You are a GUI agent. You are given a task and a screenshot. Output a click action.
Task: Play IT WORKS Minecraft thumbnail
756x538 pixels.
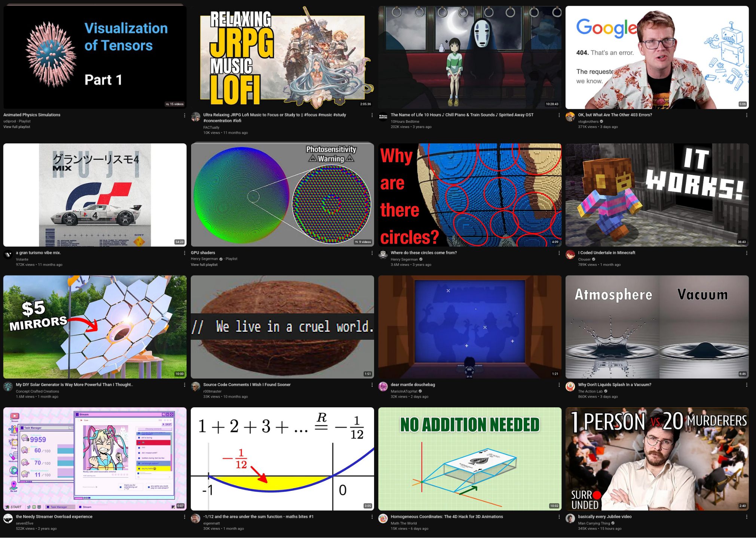point(657,195)
